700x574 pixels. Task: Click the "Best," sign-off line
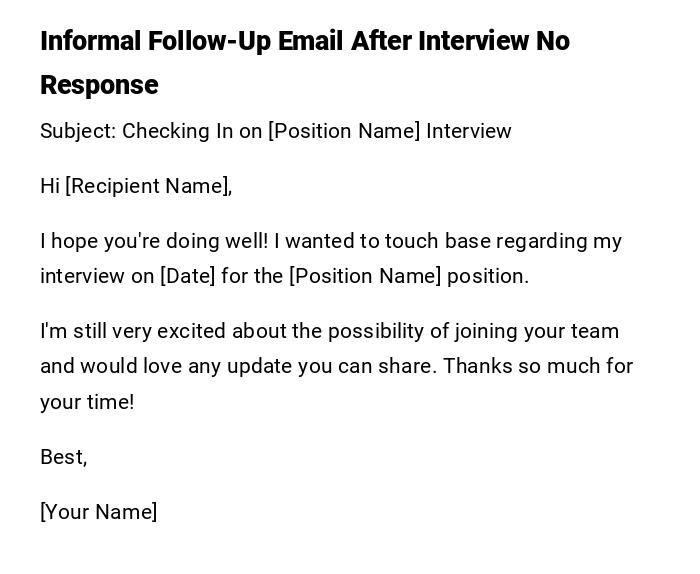tap(64, 457)
